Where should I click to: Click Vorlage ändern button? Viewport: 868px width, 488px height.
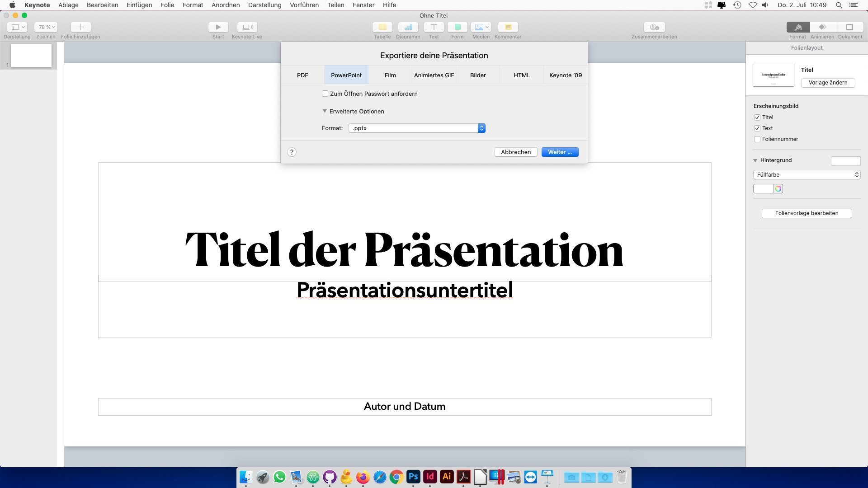pyautogui.click(x=828, y=83)
